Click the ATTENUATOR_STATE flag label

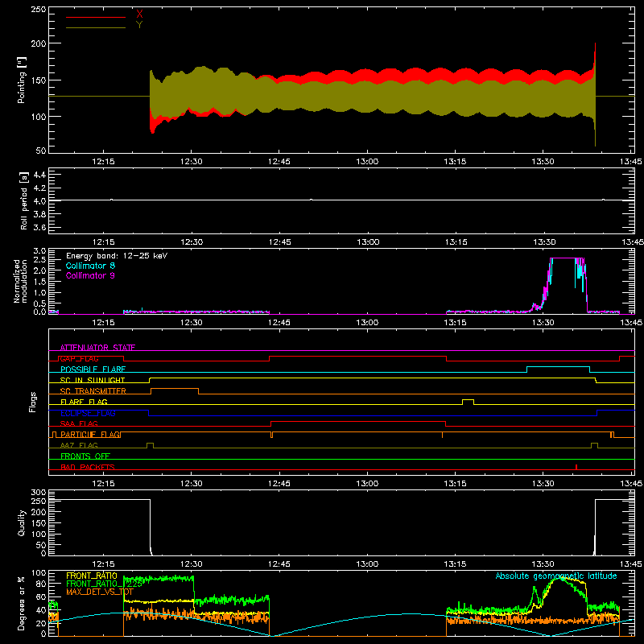(97, 348)
